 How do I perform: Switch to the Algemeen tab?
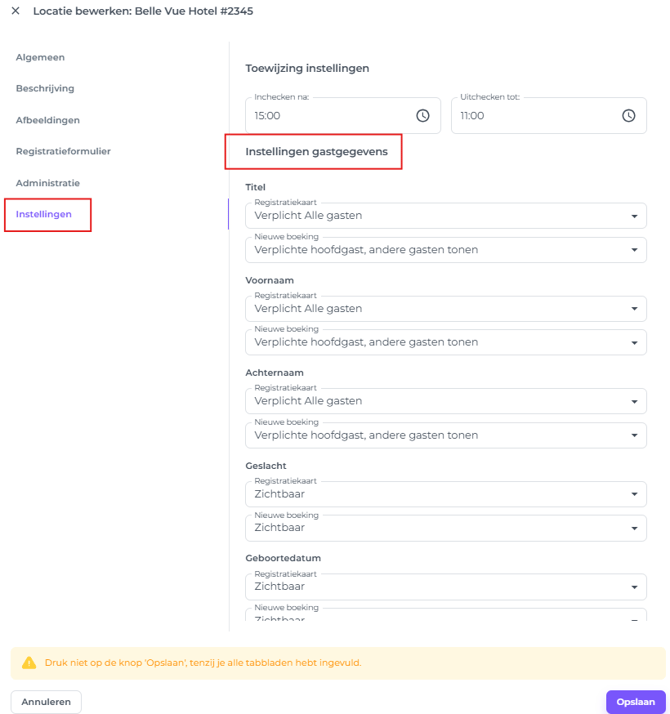point(40,57)
